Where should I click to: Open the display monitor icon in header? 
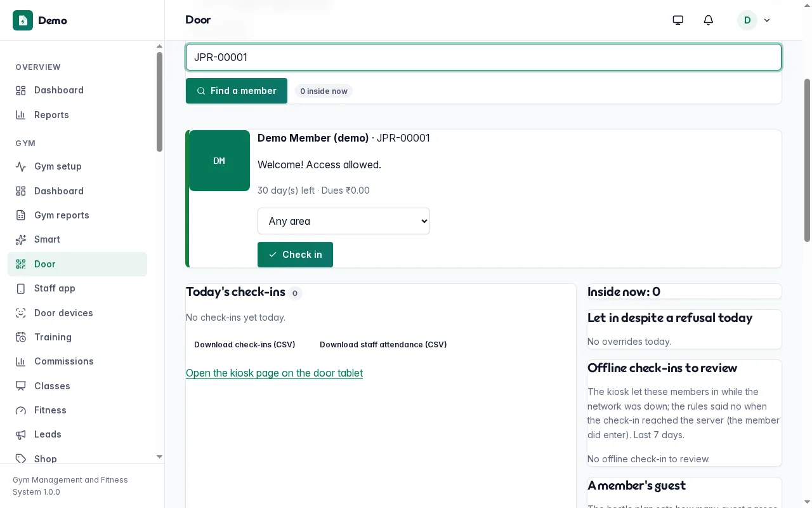pos(678,20)
